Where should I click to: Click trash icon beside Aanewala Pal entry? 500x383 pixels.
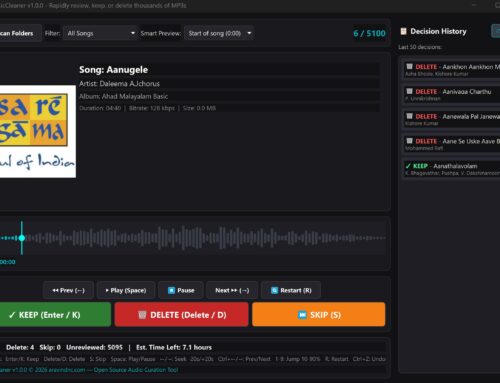click(410, 116)
